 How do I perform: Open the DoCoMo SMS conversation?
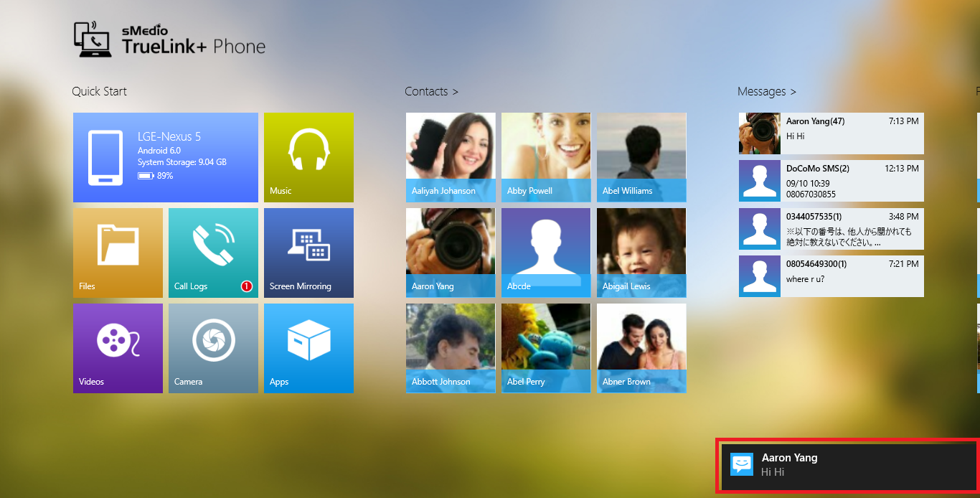click(831, 180)
